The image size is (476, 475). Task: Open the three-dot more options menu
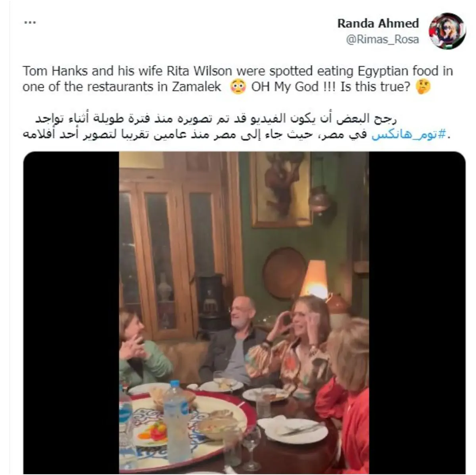(x=30, y=22)
